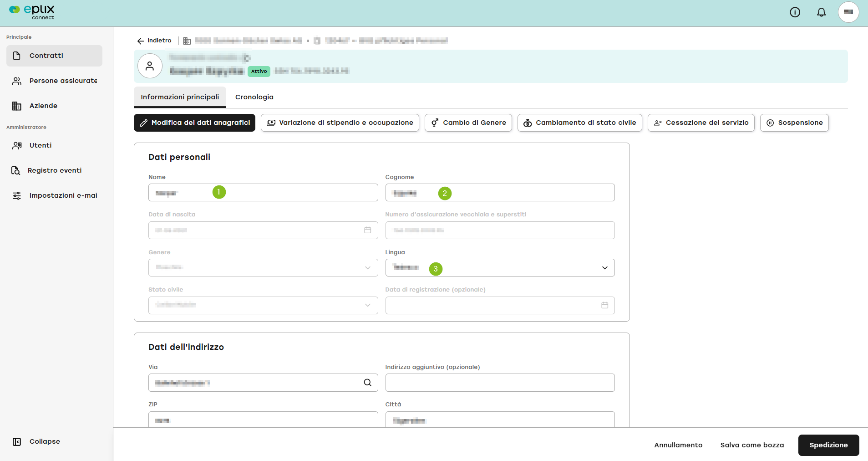Open Aziende in the sidebar
Image resolution: width=868 pixels, height=461 pixels.
[54, 106]
